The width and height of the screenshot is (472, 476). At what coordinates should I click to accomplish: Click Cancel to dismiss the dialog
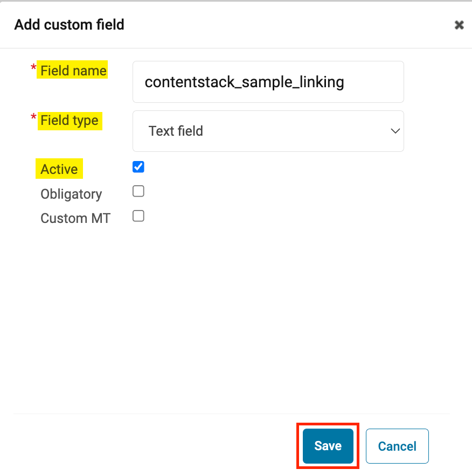397,446
